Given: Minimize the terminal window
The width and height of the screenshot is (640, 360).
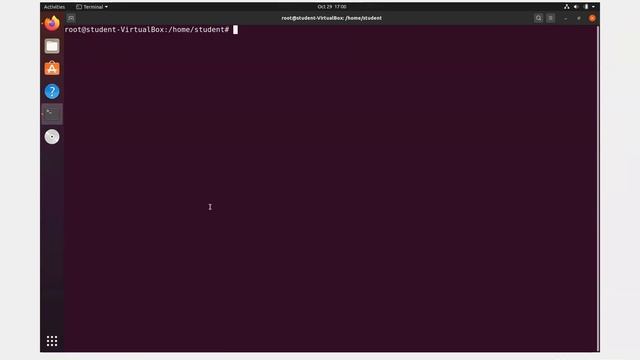Looking at the screenshot, I should click(566, 18).
